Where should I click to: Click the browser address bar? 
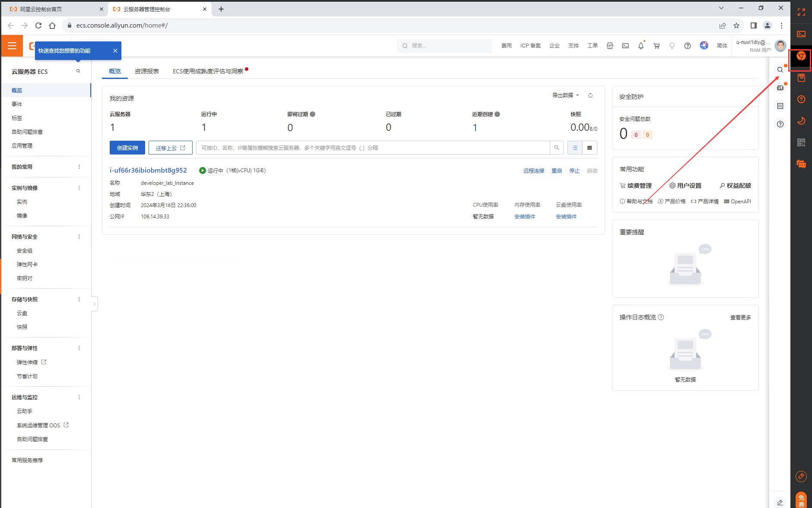389,25
